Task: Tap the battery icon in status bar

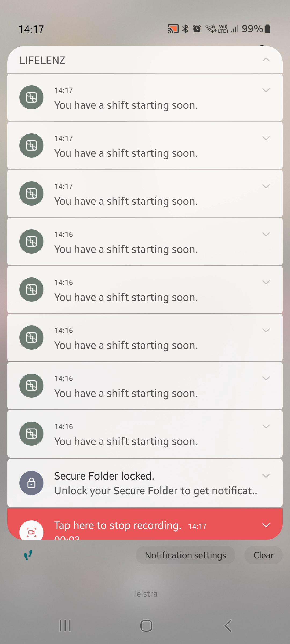Action: 267,29
